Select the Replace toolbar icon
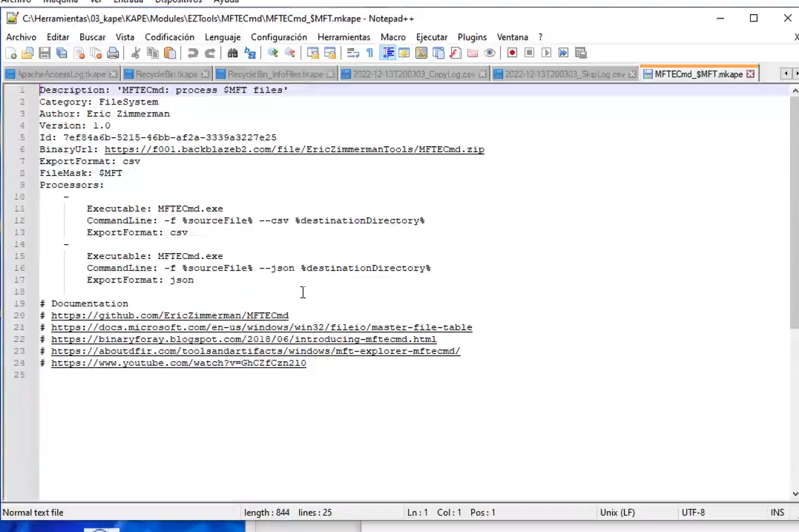799x532 pixels. [251, 53]
